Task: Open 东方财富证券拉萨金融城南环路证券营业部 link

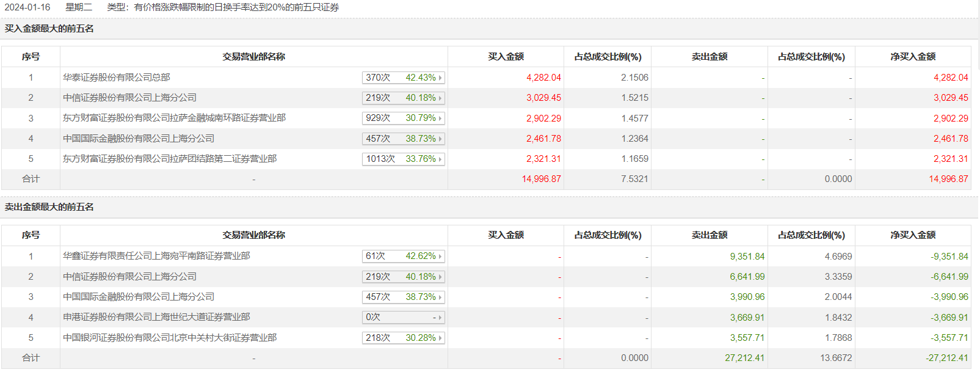Action: tap(174, 118)
